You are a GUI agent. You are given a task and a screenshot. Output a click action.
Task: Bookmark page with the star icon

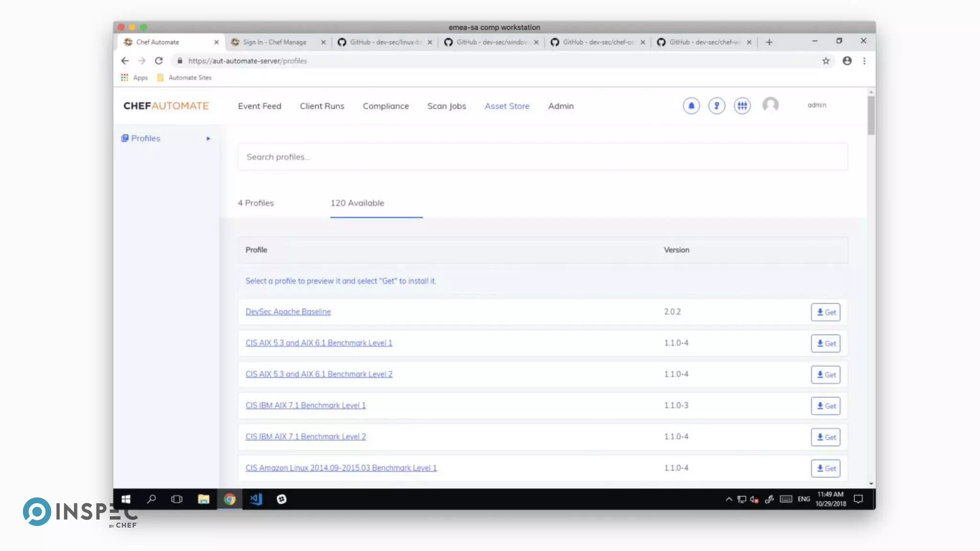826,61
